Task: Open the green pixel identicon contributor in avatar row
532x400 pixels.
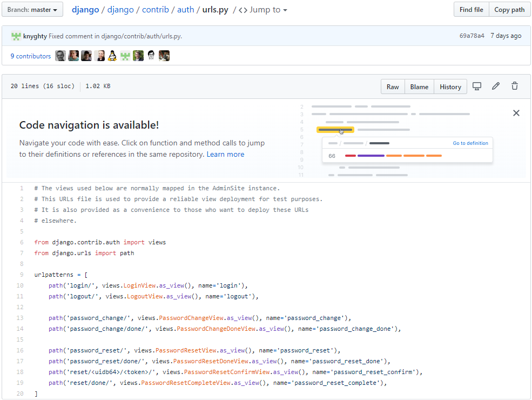Action: tap(125, 56)
